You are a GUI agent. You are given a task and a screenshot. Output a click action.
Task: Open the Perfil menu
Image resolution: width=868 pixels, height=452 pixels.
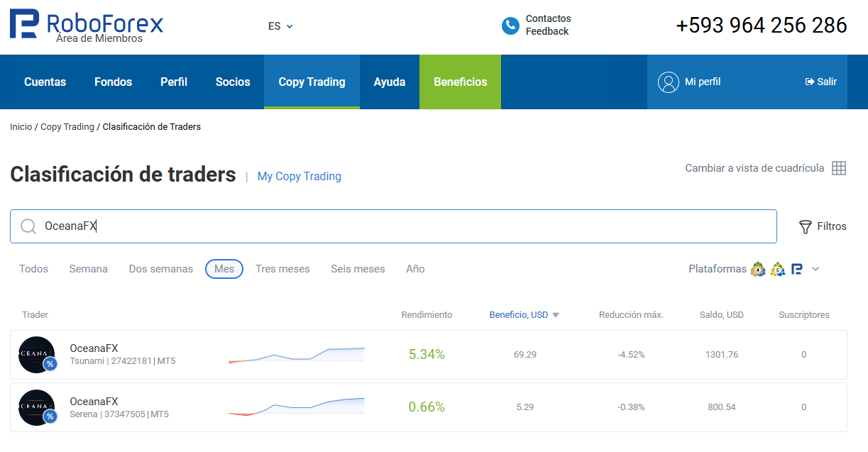[x=174, y=82]
